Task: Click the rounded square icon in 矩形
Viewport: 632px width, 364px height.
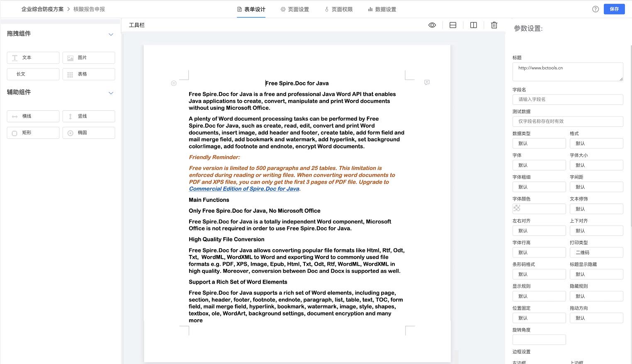Action: tap(15, 133)
